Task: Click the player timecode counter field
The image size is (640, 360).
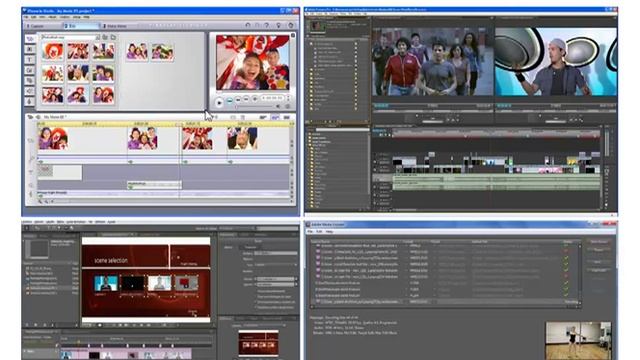Action: 272,98
